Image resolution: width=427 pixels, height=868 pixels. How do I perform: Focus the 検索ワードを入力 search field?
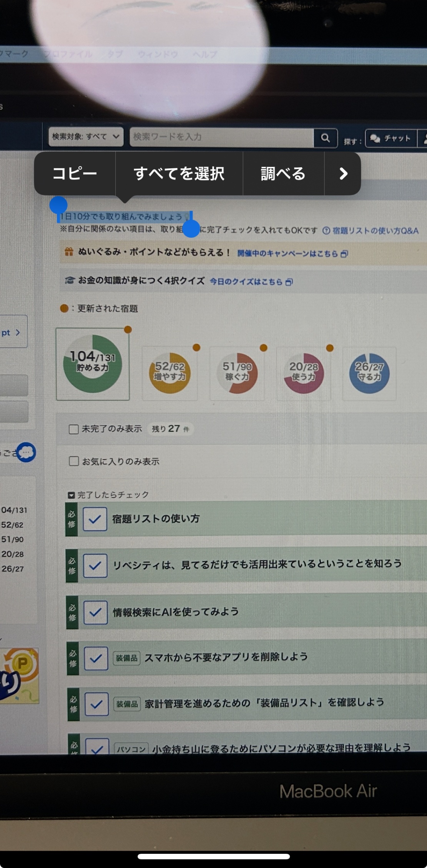tap(222, 137)
